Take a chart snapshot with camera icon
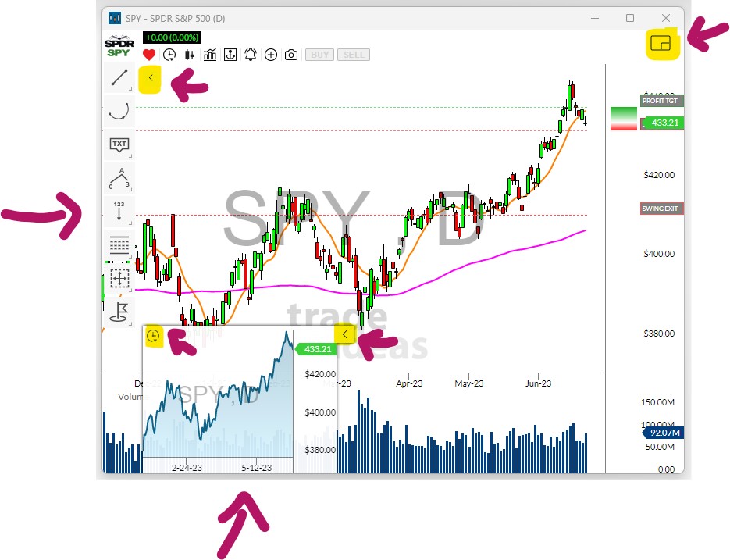The height and width of the screenshot is (560, 730). tap(291, 55)
